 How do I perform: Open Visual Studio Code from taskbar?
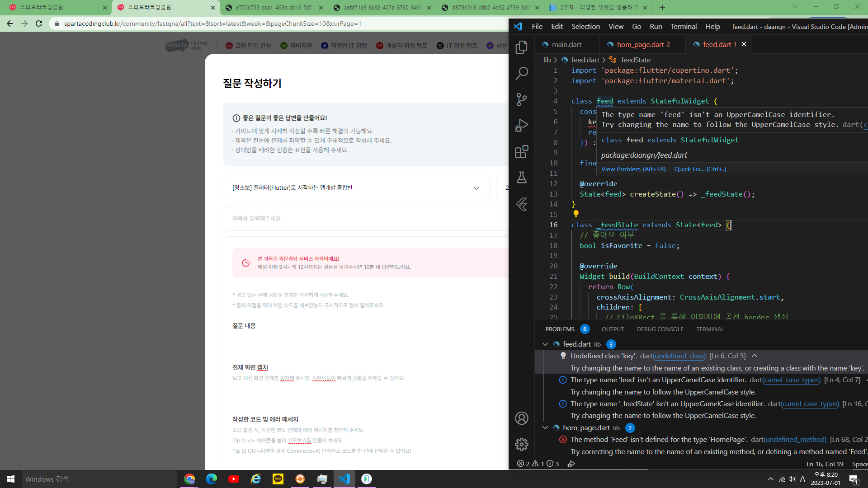pos(344,479)
